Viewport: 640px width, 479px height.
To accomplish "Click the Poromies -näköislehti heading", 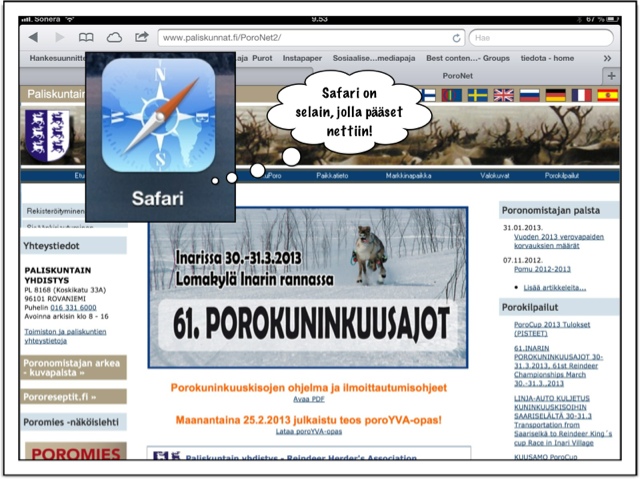I will 73,422.
